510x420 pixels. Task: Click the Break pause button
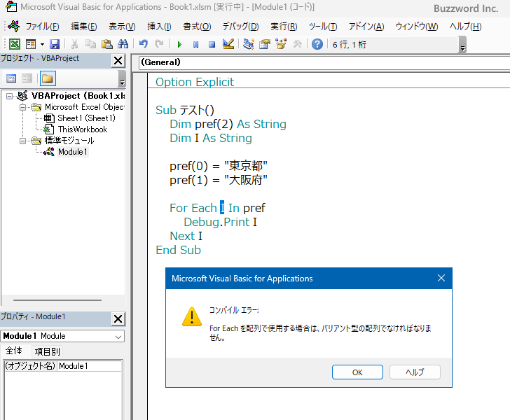195,44
